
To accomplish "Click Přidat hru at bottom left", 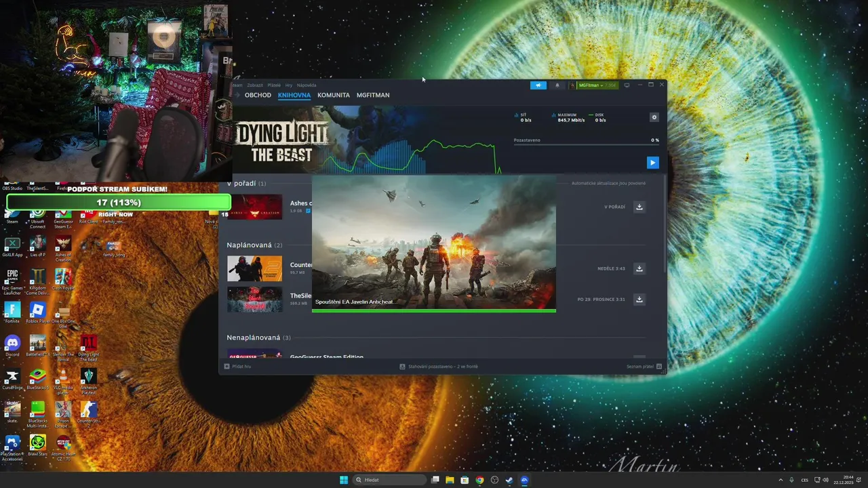I will pos(237,366).
